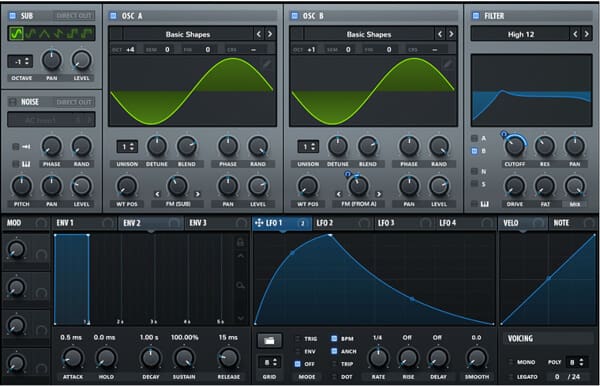The height and width of the screenshot is (386, 600).
Task: Click the POLY voice count stepper
Action: click(576, 362)
